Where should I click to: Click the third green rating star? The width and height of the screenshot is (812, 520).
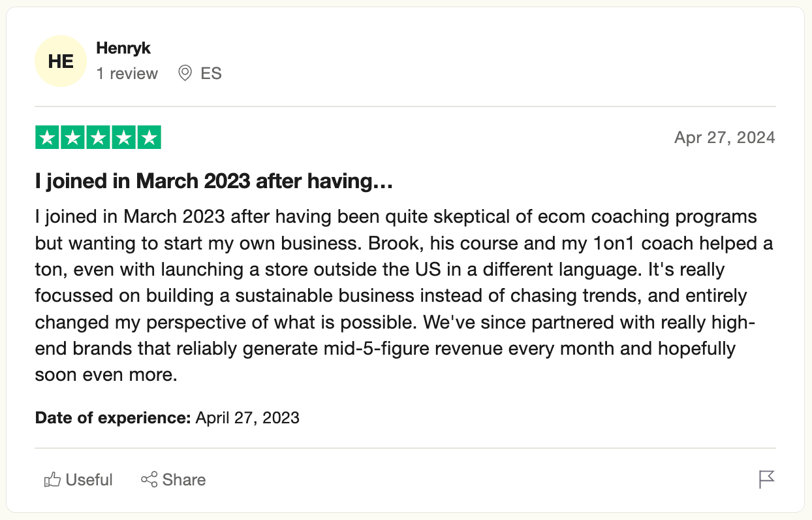(98, 138)
